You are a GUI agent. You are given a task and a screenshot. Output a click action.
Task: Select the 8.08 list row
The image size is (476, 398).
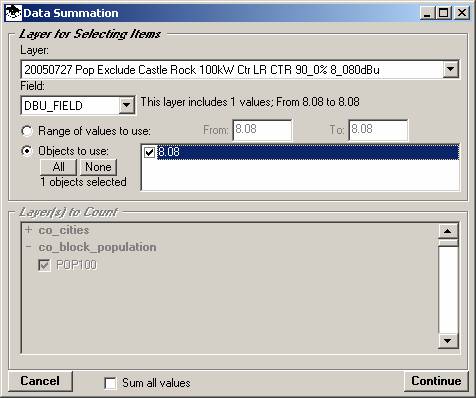pos(308,152)
